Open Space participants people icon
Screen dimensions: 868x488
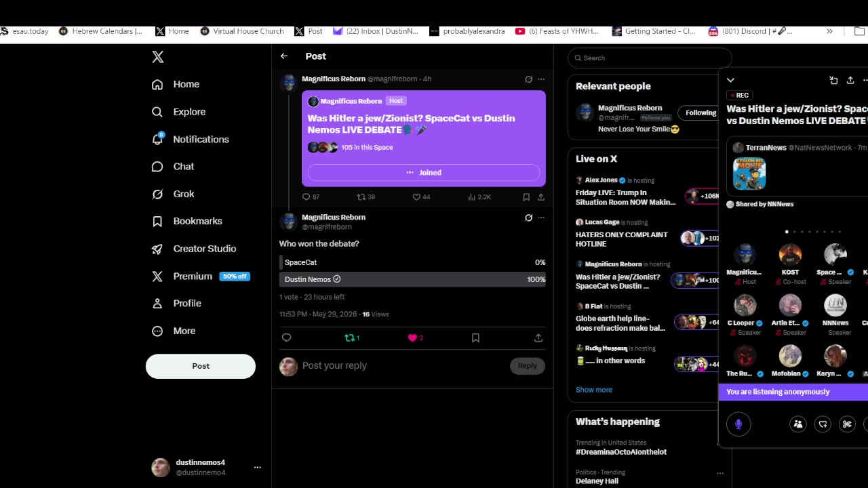click(798, 424)
